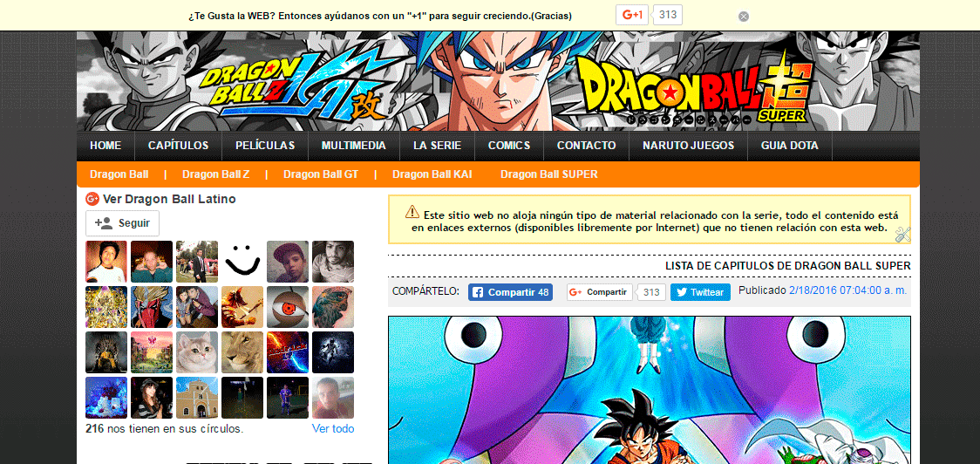The image size is (980, 464).
Task: Open the Iron Throne follower avatar
Action: [106, 352]
